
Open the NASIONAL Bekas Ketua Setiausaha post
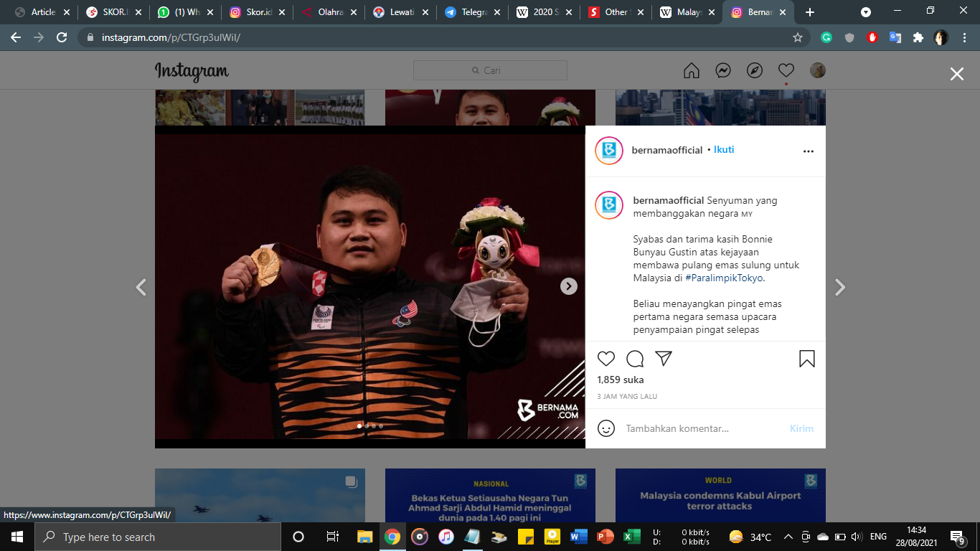pos(490,495)
